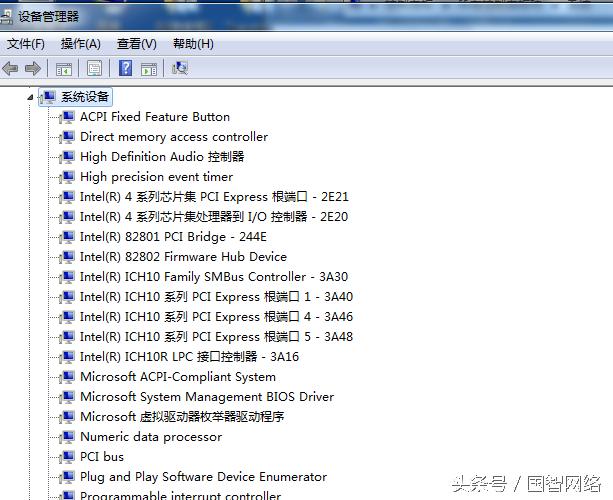This screenshot has height=500, width=613.
Task: Open the 操作(A) menu
Action: 81,44
